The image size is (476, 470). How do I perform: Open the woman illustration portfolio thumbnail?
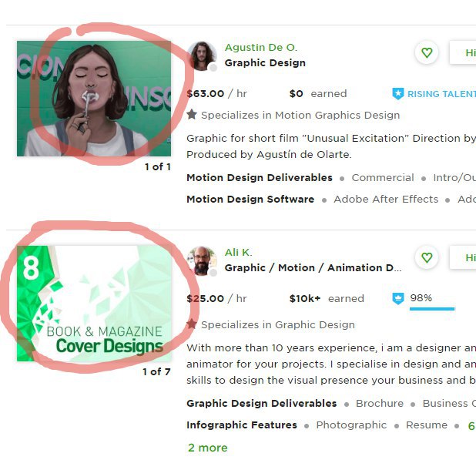pyautogui.click(x=94, y=99)
